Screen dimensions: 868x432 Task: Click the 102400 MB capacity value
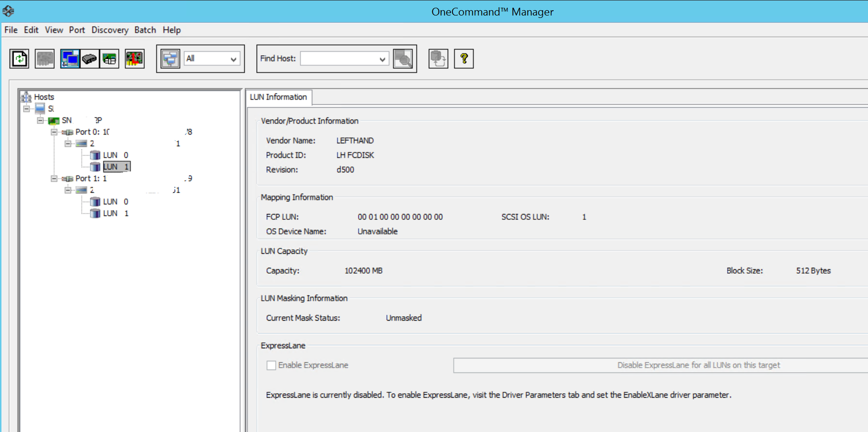click(363, 271)
